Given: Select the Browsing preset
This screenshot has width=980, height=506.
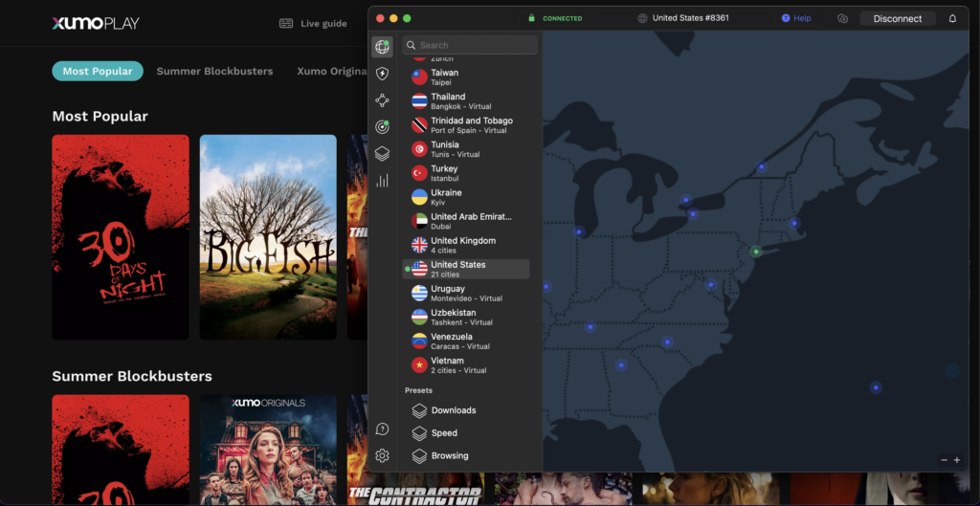Looking at the screenshot, I should [450, 455].
